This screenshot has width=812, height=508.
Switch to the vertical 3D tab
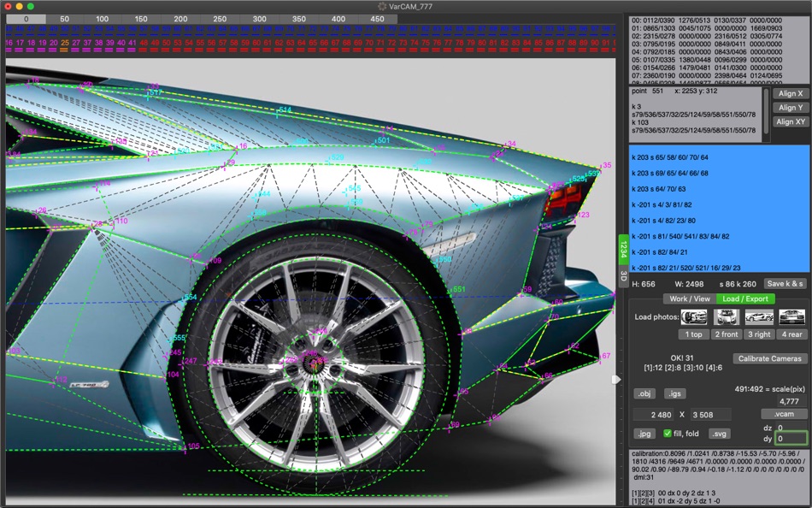(623, 275)
